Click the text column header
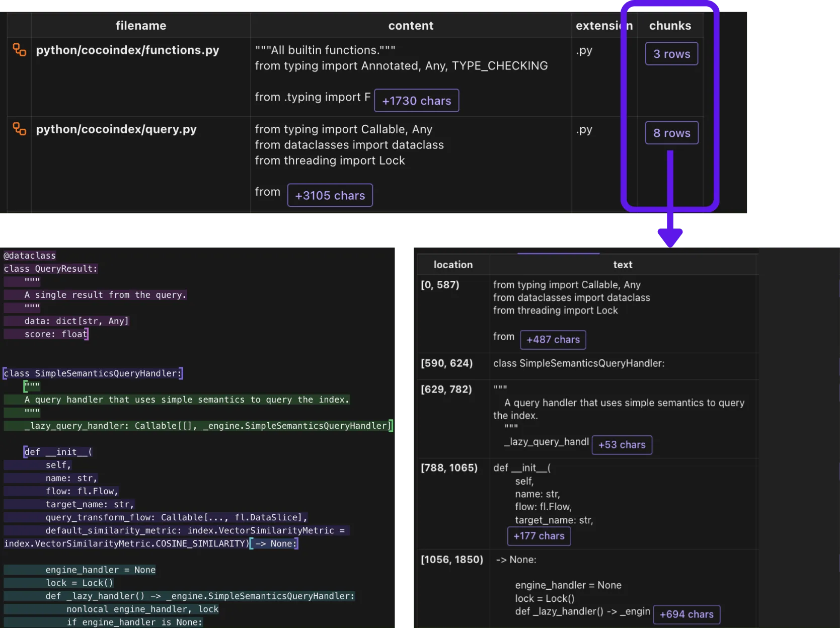840x629 pixels. (623, 265)
